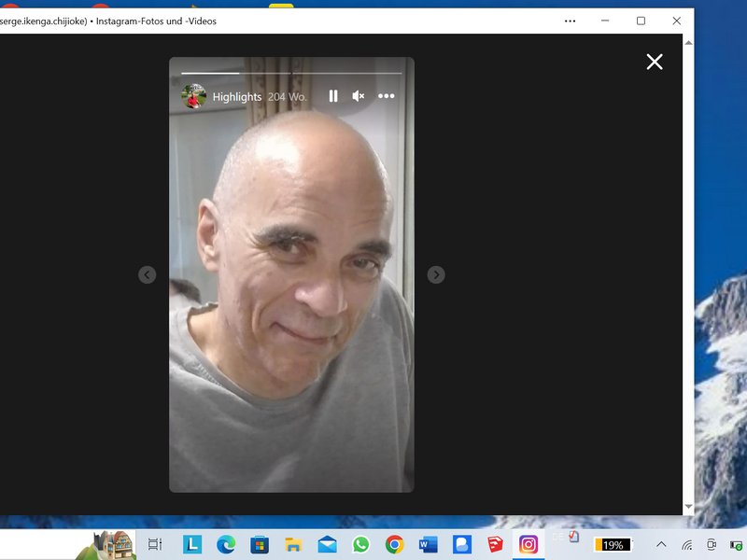Open story more options menu
The image size is (747, 560).
click(386, 96)
